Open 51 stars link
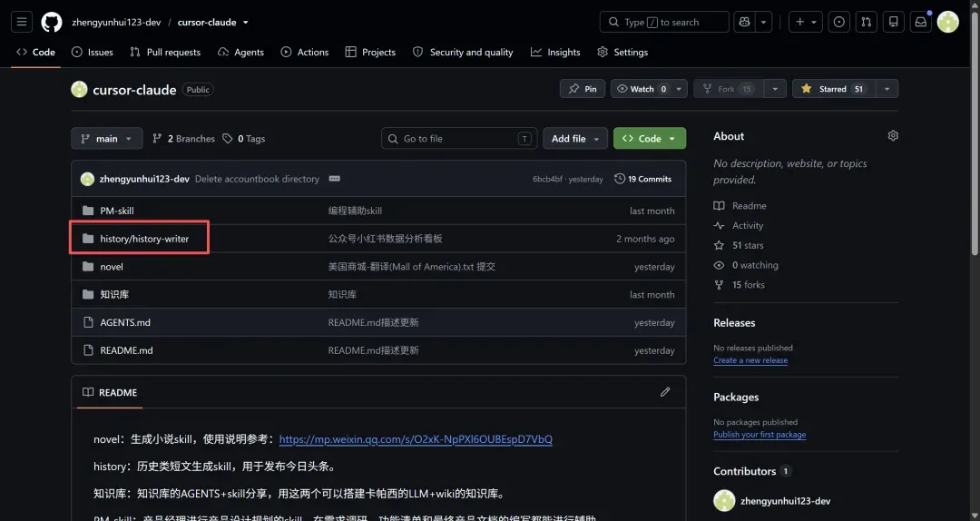 coord(739,245)
